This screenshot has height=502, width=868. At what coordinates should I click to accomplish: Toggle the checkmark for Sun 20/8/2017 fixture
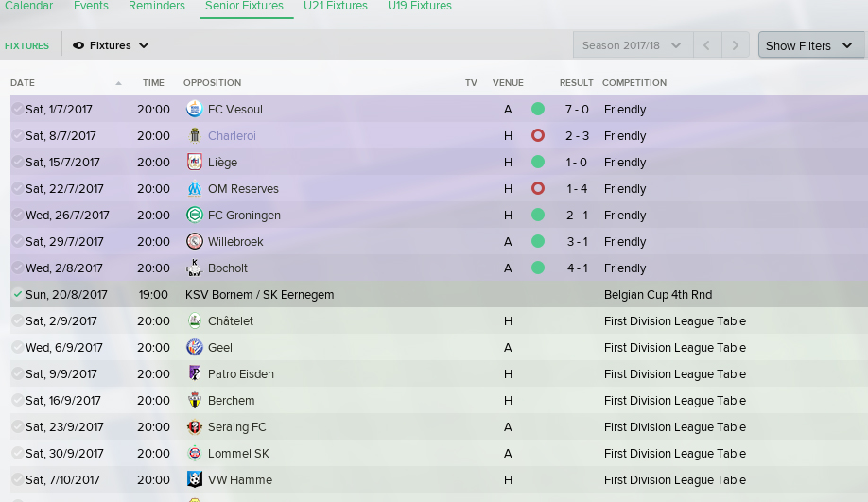(x=18, y=294)
